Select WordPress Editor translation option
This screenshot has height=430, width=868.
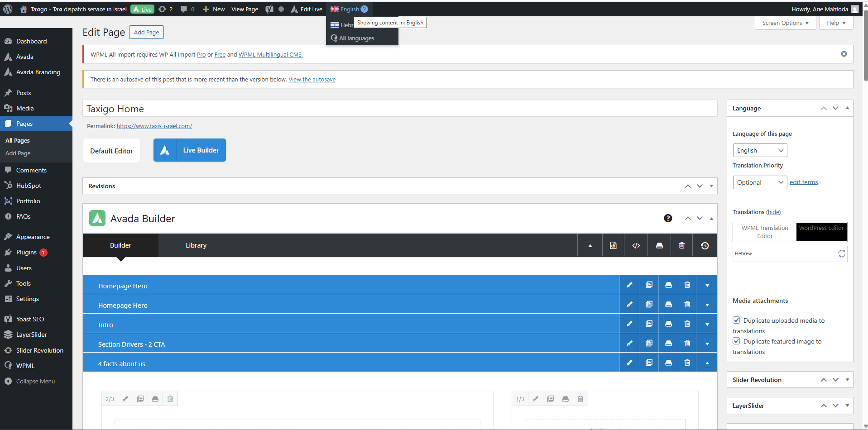tap(821, 232)
